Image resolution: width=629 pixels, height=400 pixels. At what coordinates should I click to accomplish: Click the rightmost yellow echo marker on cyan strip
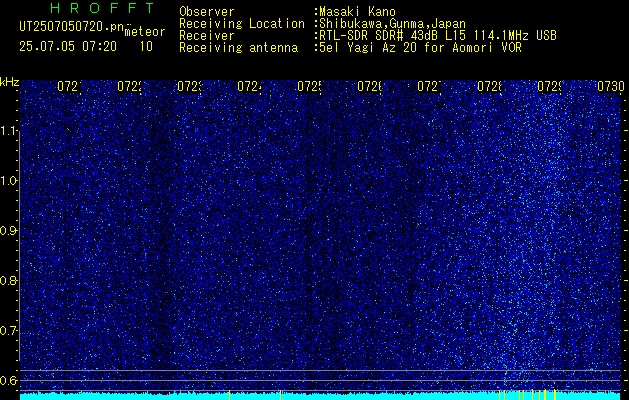pyautogui.click(x=555, y=395)
